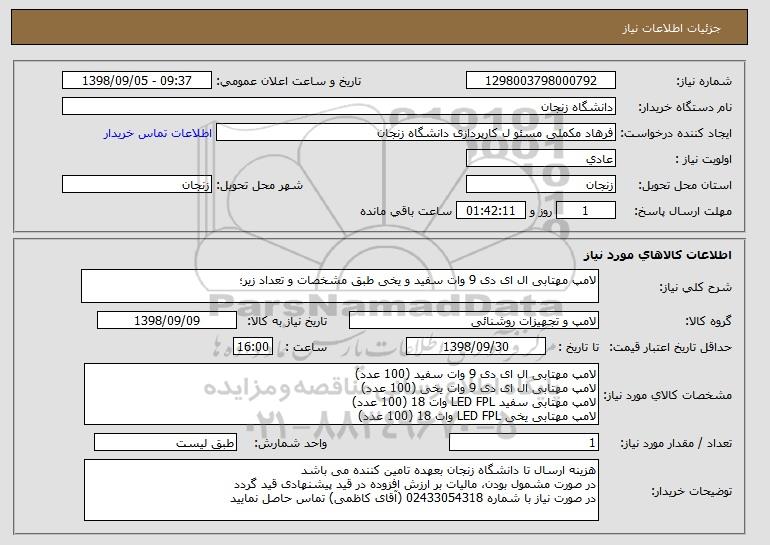Select the label استان محل تحویل:
This screenshot has height=545, width=770.
point(685,185)
